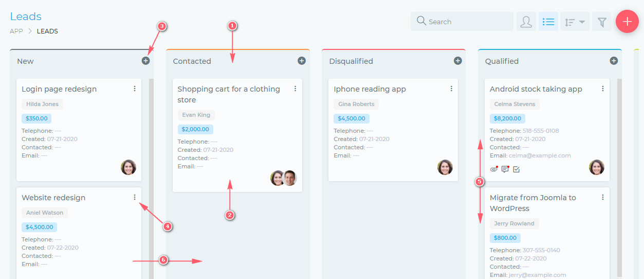Viewport: 644px width, 279px height.
Task: Toggle the list view icon
Action: point(548,22)
